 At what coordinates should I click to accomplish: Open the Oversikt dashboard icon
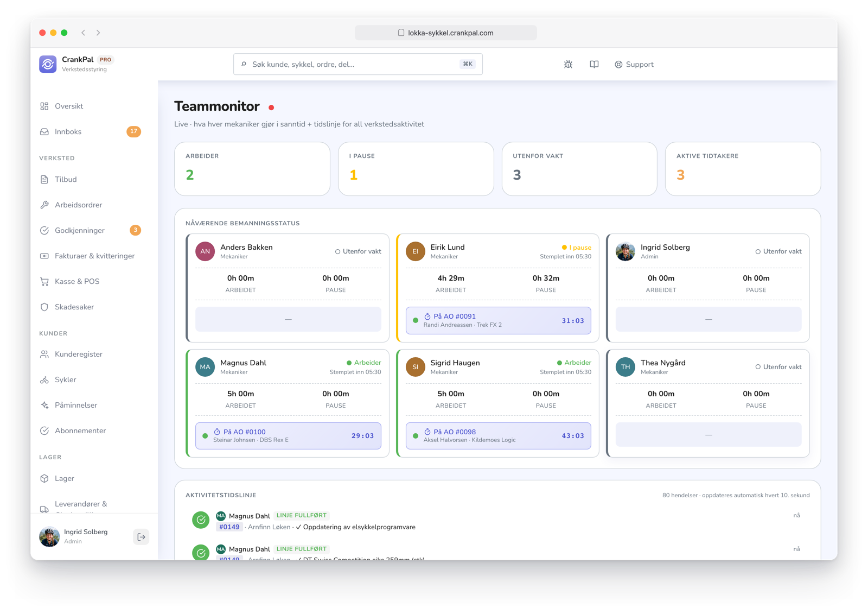44,106
